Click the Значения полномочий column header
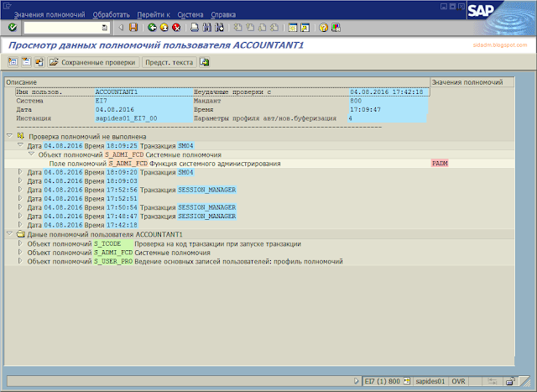537x392 pixels. [x=472, y=82]
